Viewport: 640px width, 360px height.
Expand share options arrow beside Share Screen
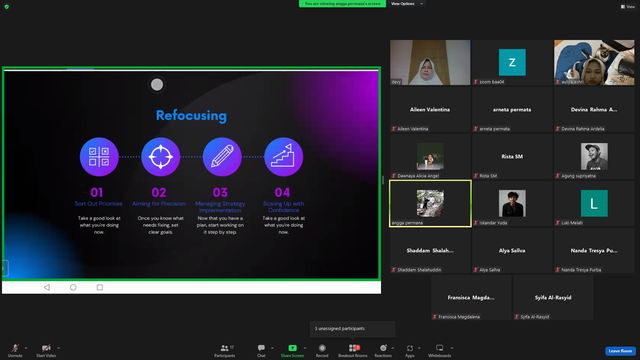[305, 348]
